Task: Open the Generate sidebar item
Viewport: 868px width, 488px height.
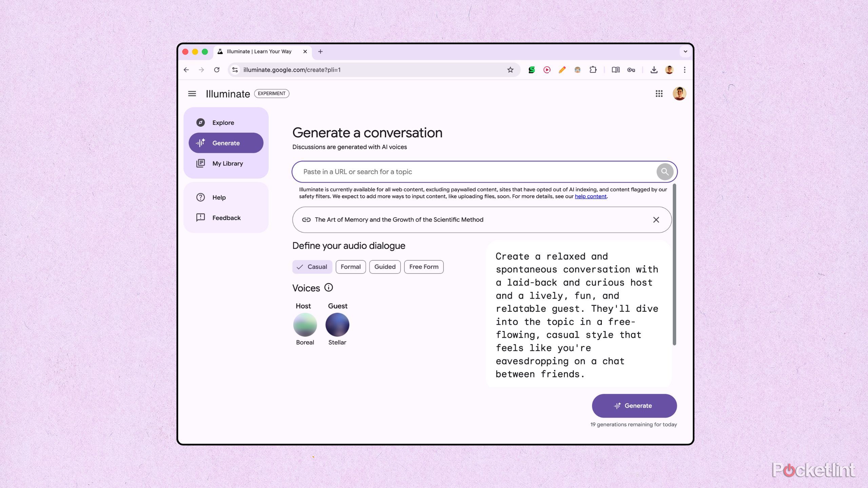Action: (x=226, y=143)
